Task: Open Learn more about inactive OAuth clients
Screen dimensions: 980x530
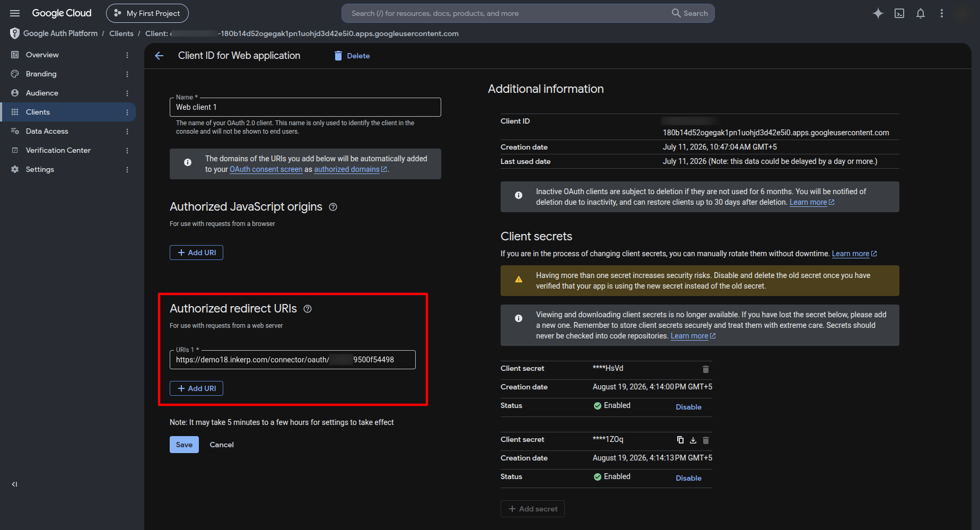Action: (x=812, y=202)
